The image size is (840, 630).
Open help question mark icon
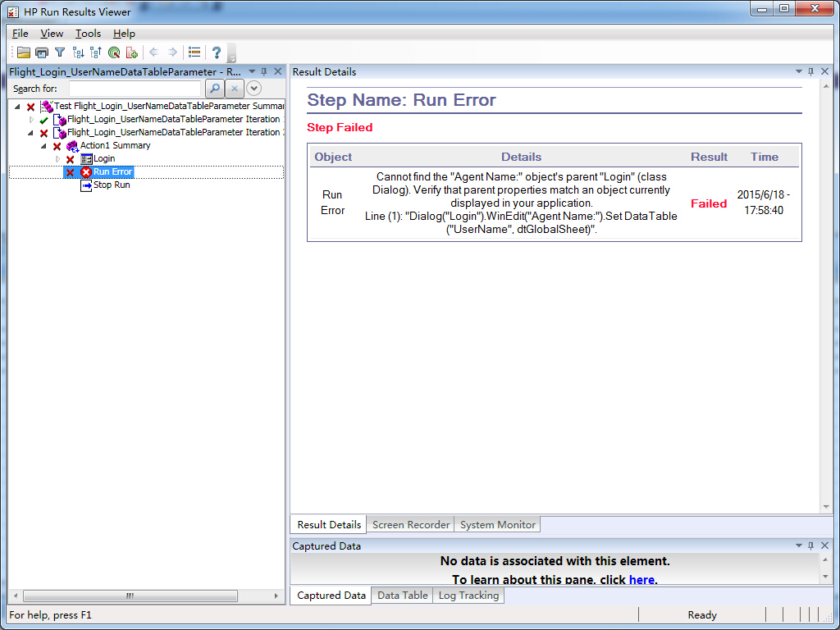coord(217,52)
